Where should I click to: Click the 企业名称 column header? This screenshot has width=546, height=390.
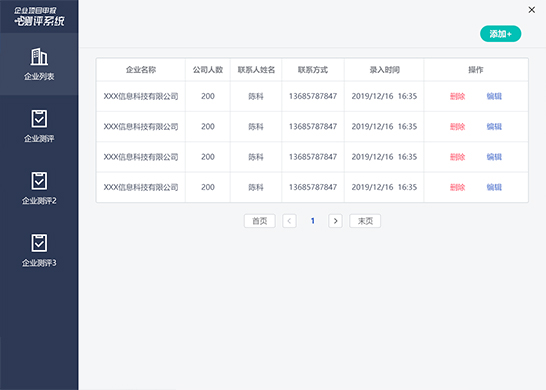[141, 70]
